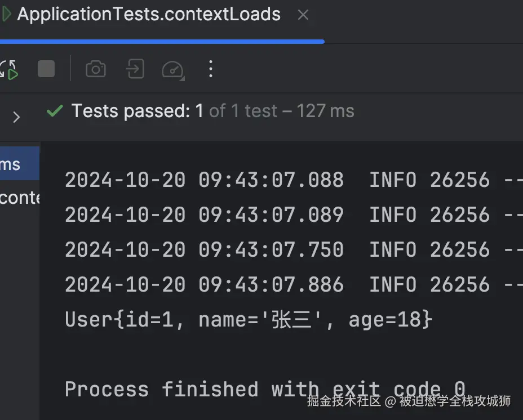Screen dimensions: 523x420
Task: Close the ApplicationTests.contextLoads tab
Action: 303,15
